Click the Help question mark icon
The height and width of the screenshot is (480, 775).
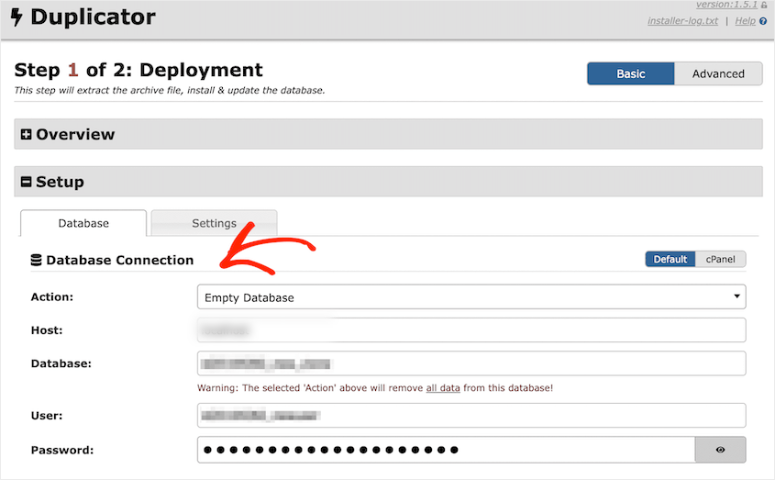coord(763,21)
